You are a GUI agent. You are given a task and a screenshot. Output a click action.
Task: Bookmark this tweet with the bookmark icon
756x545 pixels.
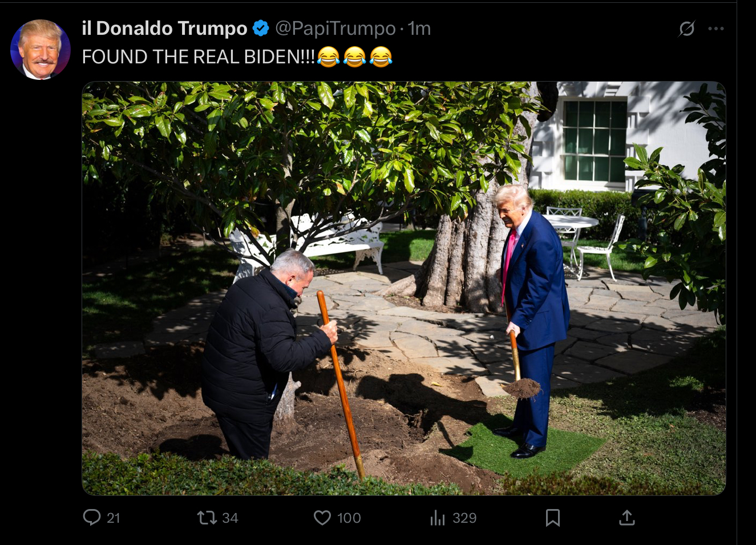click(552, 518)
